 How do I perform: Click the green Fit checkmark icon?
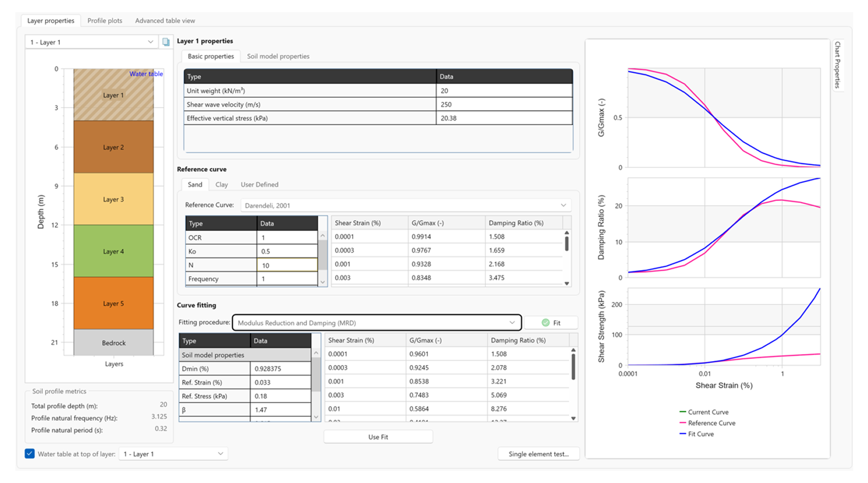pyautogui.click(x=546, y=323)
